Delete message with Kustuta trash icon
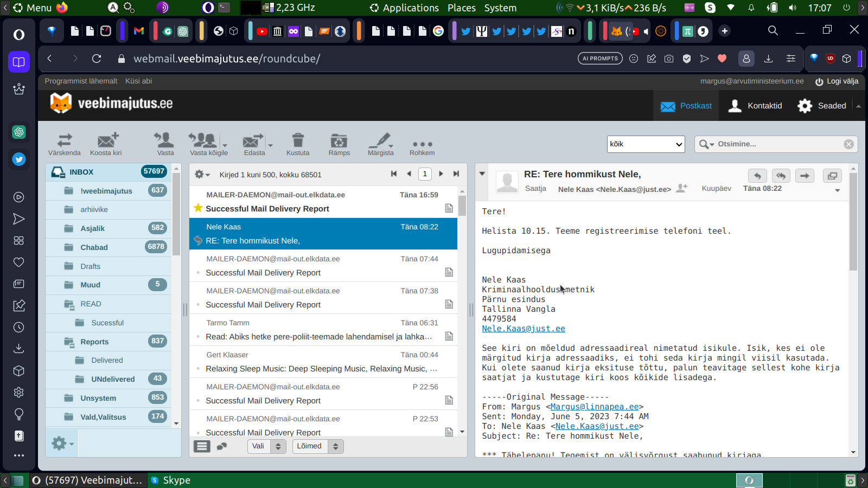This screenshot has width=868, height=488. 298,140
